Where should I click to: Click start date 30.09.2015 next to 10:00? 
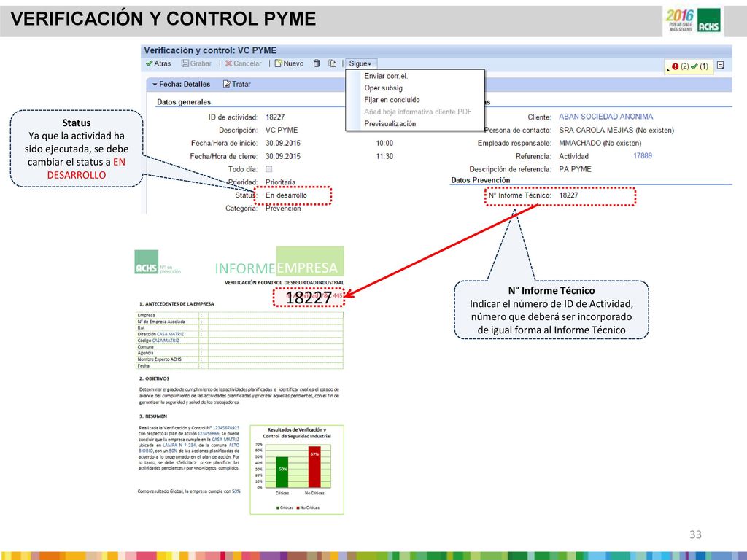click(x=283, y=143)
